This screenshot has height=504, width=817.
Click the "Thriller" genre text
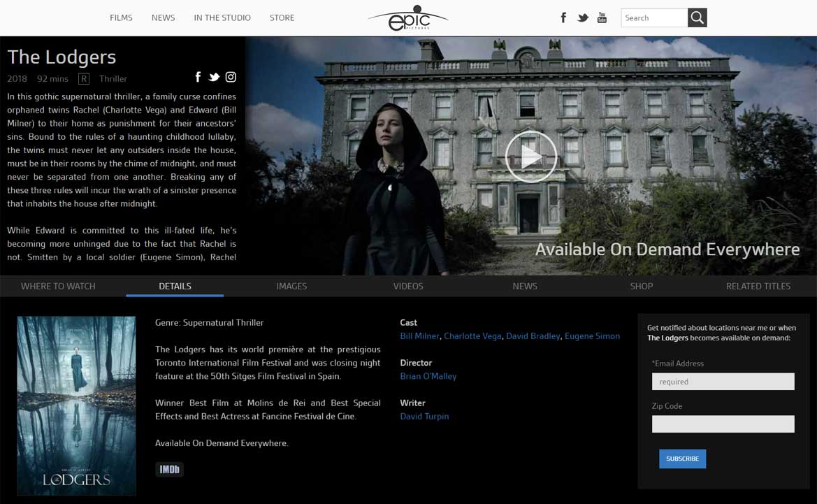[113, 79]
